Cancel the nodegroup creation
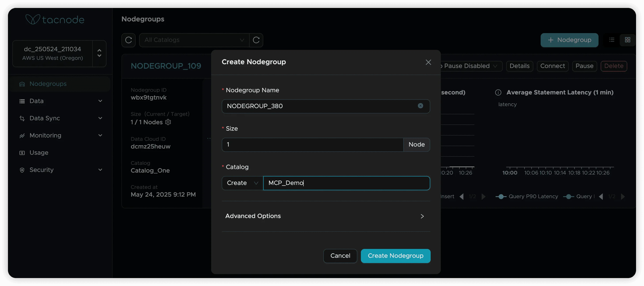 340,256
